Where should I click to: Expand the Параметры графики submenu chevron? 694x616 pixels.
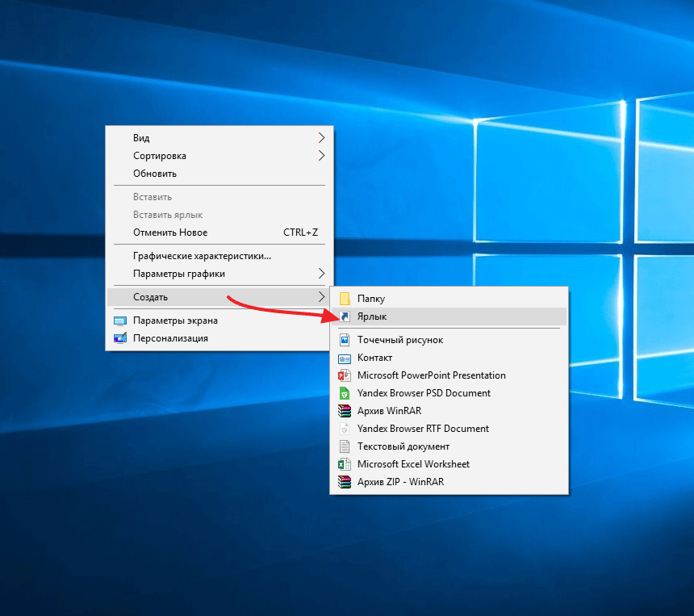click(322, 273)
